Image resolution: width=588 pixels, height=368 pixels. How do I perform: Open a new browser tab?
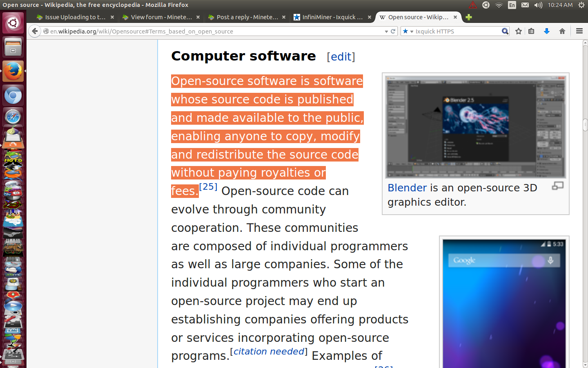(x=468, y=17)
